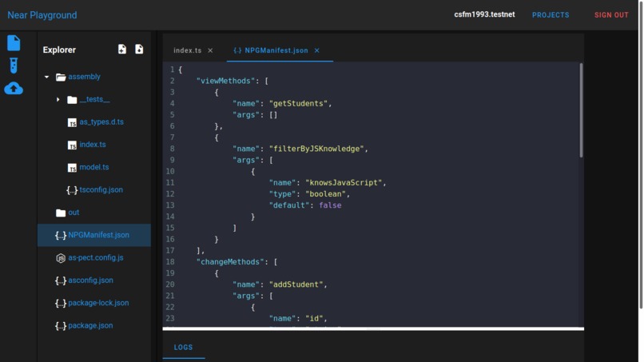644x362 pixels.
Task: Click the Explorer panel heading
Action: (x=59, y=50)
